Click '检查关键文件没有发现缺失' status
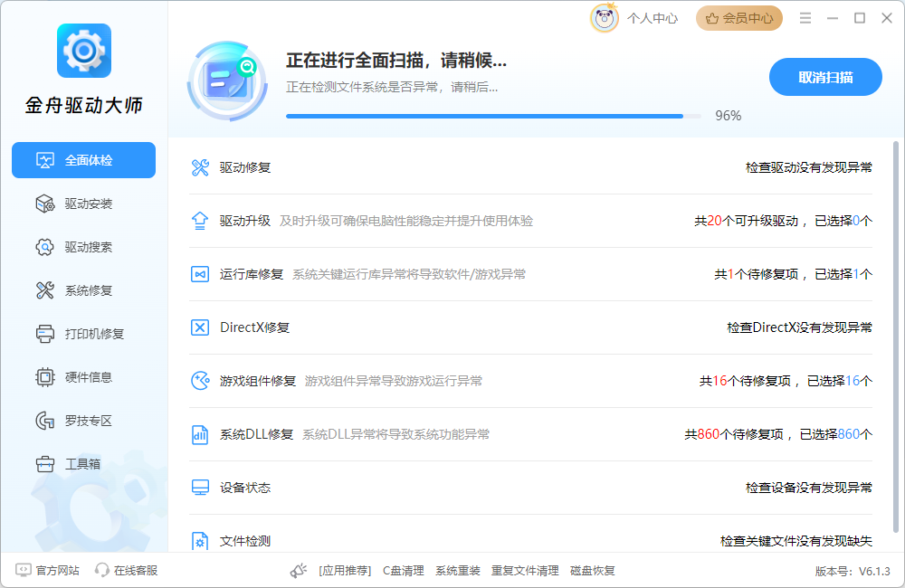This screenshot has height=588, width=905. (x=795, y=541)
